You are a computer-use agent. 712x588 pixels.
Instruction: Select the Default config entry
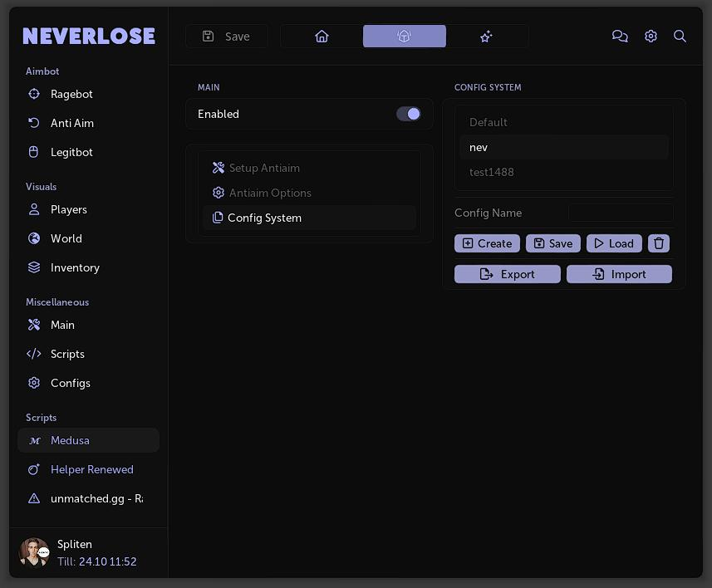coord(563,122)
